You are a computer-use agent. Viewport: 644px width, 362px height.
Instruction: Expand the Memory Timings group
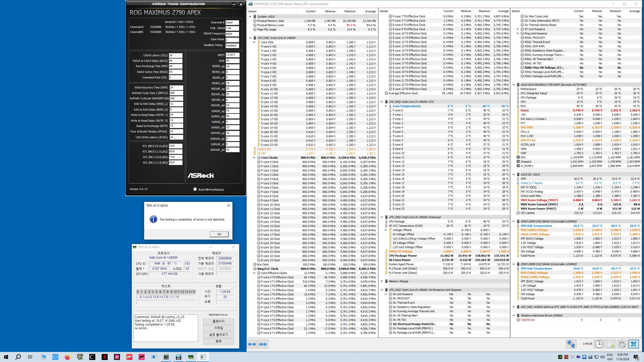point(382,281)
